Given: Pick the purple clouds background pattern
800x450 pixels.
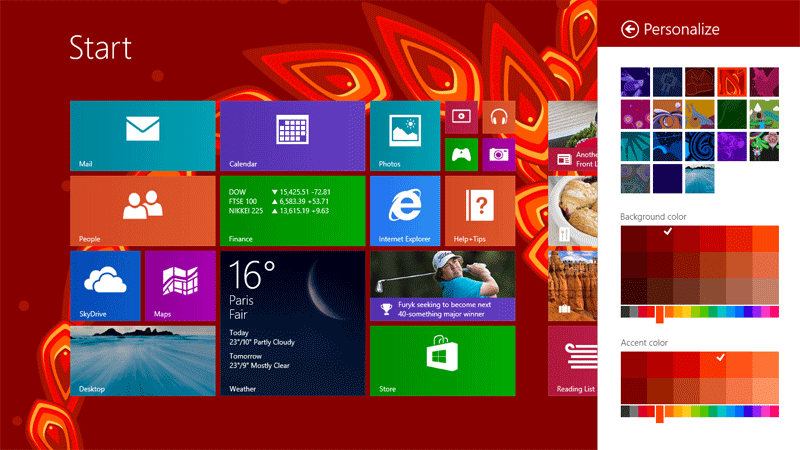Looking at the screenshot, I should pos(732,146).
